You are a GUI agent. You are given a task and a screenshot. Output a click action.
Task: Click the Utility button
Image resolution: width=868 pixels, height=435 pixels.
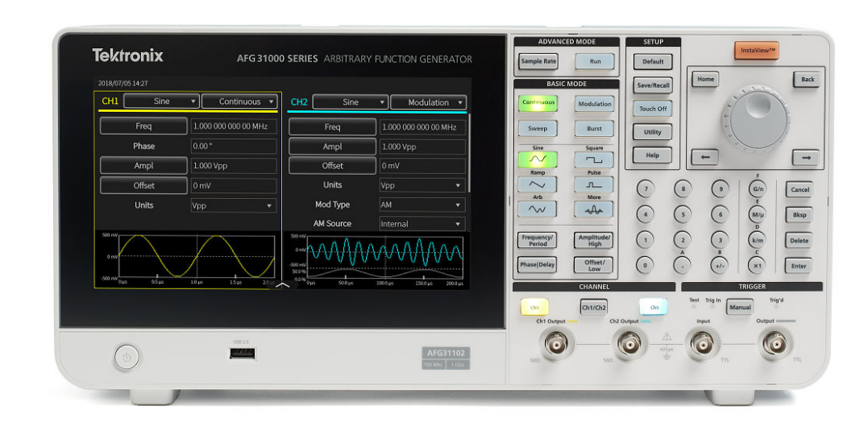(653, 132)
